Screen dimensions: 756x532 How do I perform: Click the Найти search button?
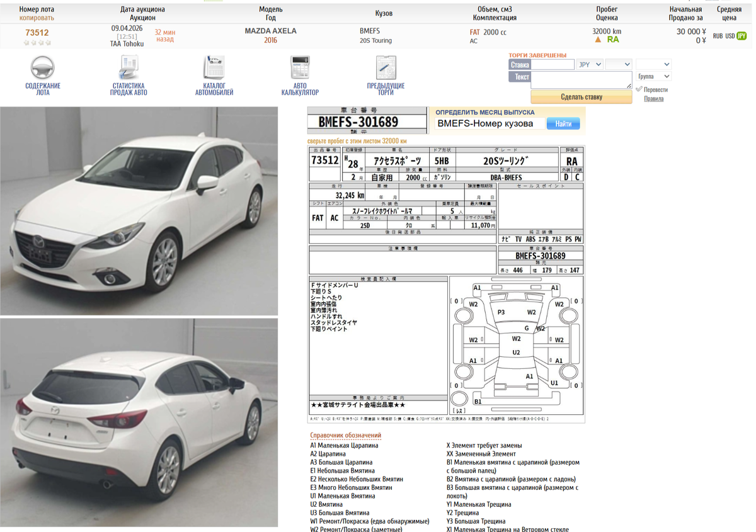click(562, 123)
